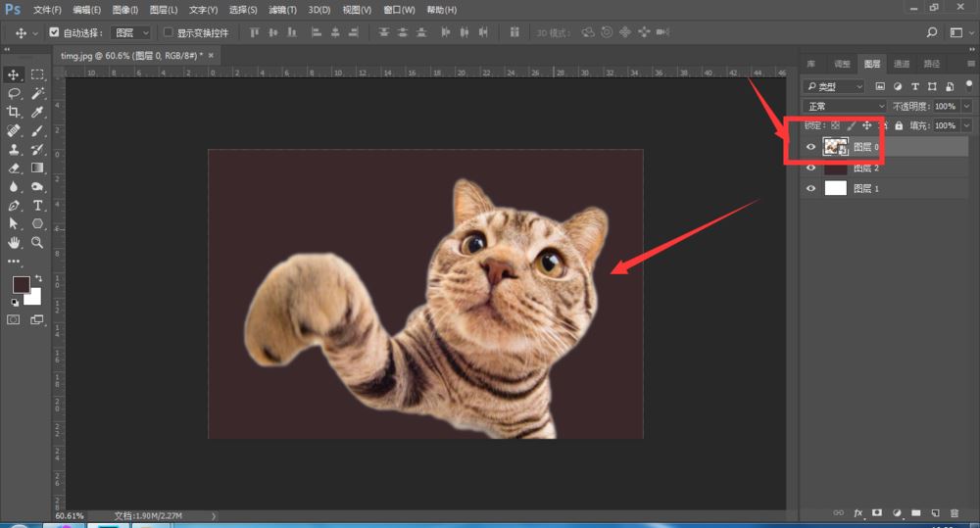Expand the 不透明度 slider arrow
The height and width of the screenshot is (528, 980).
tap(967, 106)
